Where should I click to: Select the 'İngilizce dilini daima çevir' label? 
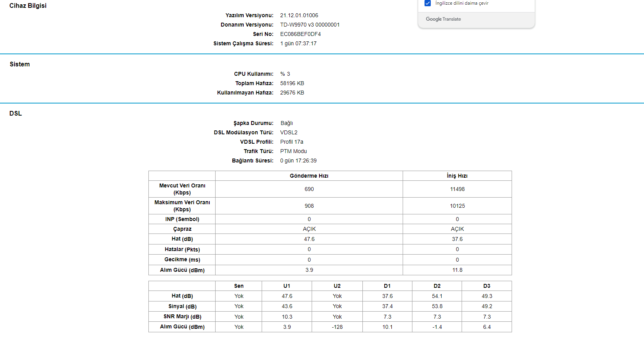click(462, 3)
